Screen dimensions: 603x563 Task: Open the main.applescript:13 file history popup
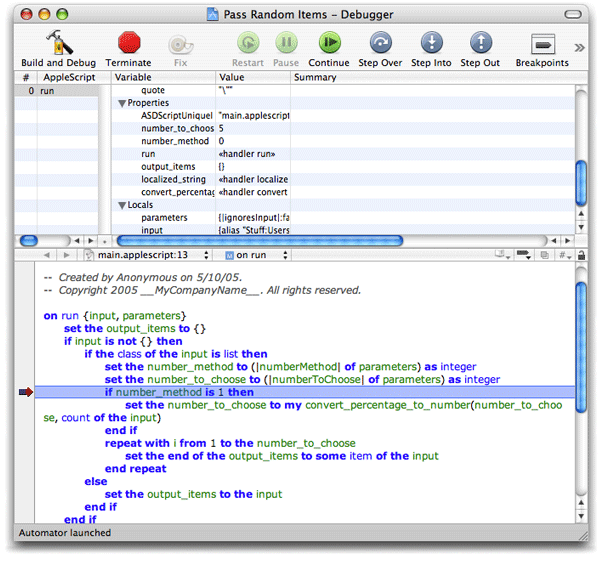click(x=146, y=255)
